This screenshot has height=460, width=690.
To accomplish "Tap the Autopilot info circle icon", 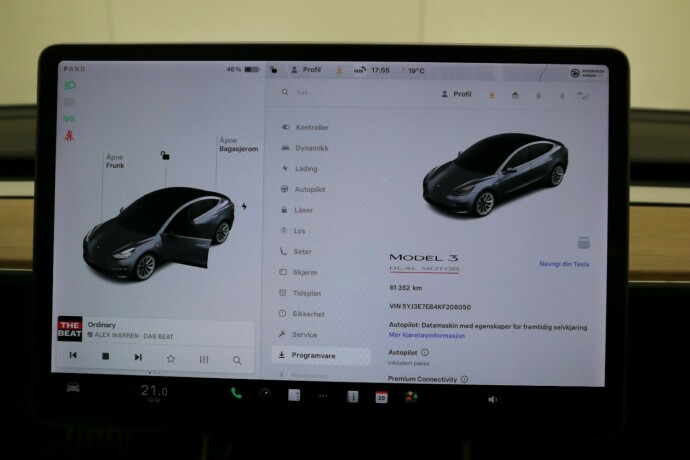I will point(425,352).
